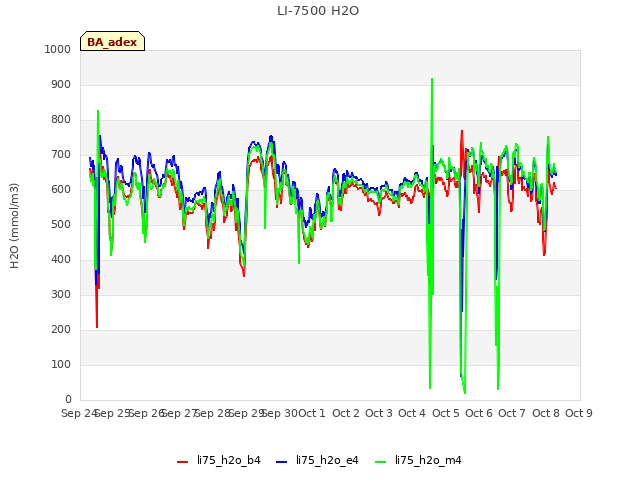Click the Oct 3 x-axis date label
The image size is (640, 480).
pyautogui.click(x=379, y=413)
